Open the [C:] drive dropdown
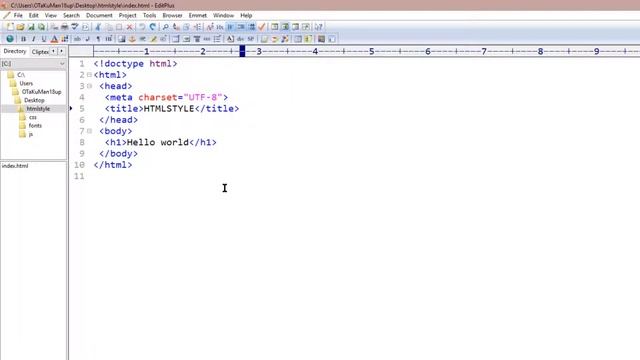The image size is (640, 360). 62,64
